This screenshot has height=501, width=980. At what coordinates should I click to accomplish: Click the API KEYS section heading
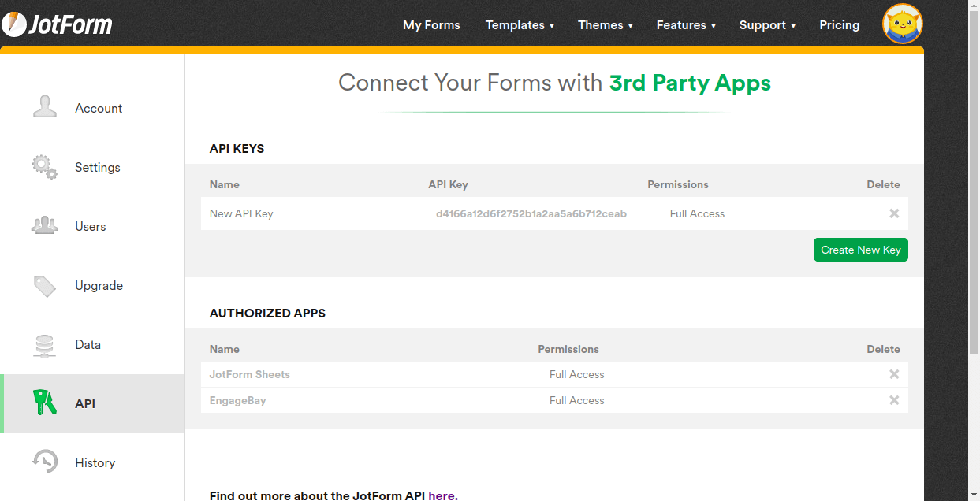click(237, 148)
